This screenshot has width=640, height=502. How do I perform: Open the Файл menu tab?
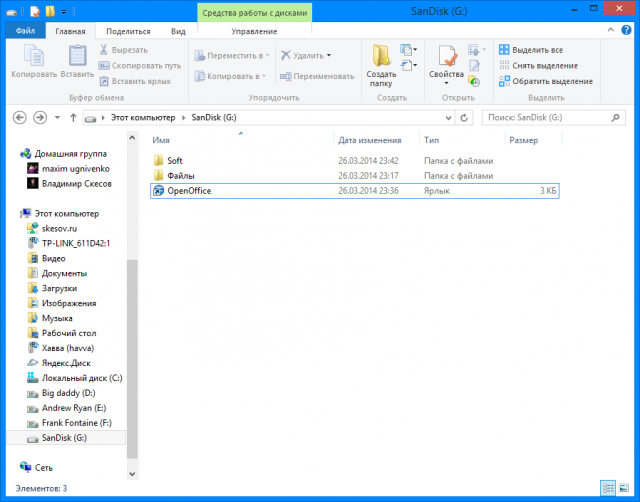25,31
